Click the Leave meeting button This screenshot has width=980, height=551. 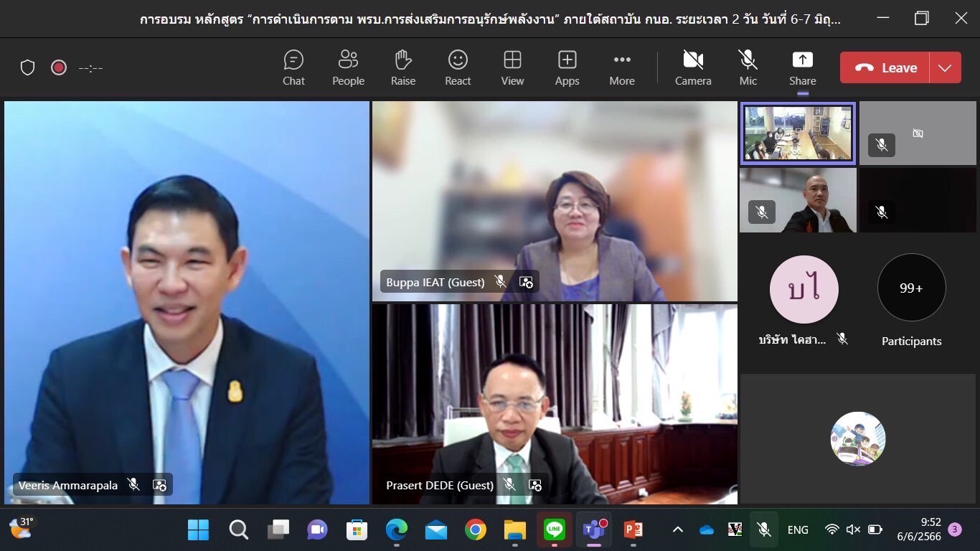[885, 68]
